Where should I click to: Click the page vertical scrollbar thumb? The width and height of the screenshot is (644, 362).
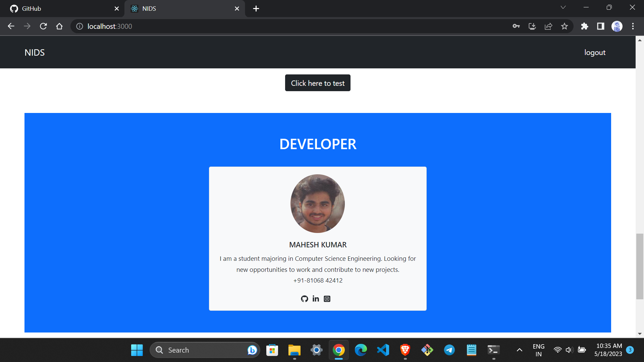640,266
